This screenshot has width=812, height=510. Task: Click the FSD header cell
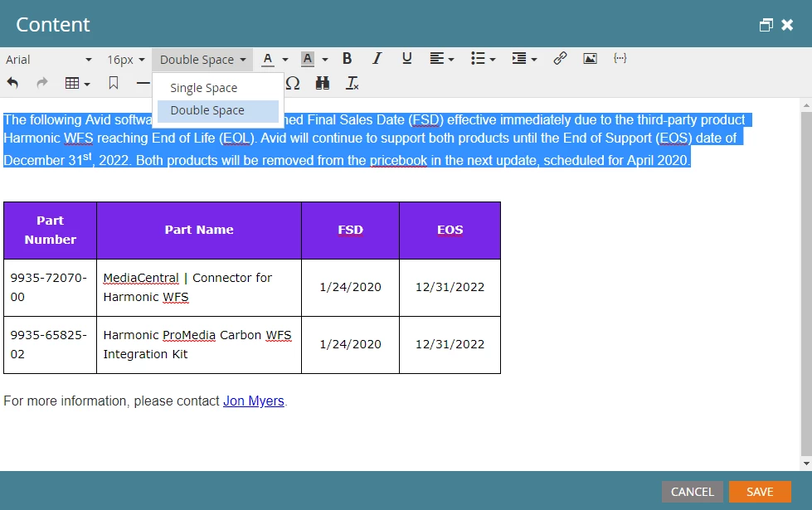click(x=351, y=231)
